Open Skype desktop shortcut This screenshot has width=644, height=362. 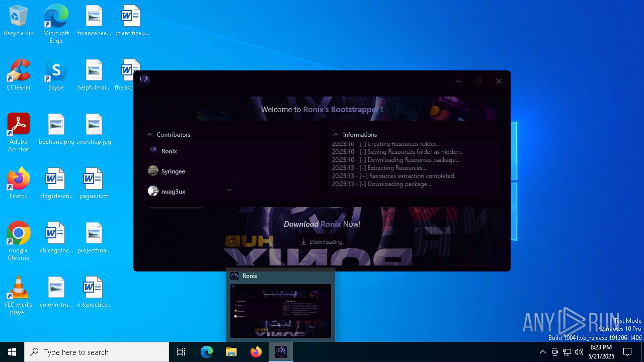[56, 75]
